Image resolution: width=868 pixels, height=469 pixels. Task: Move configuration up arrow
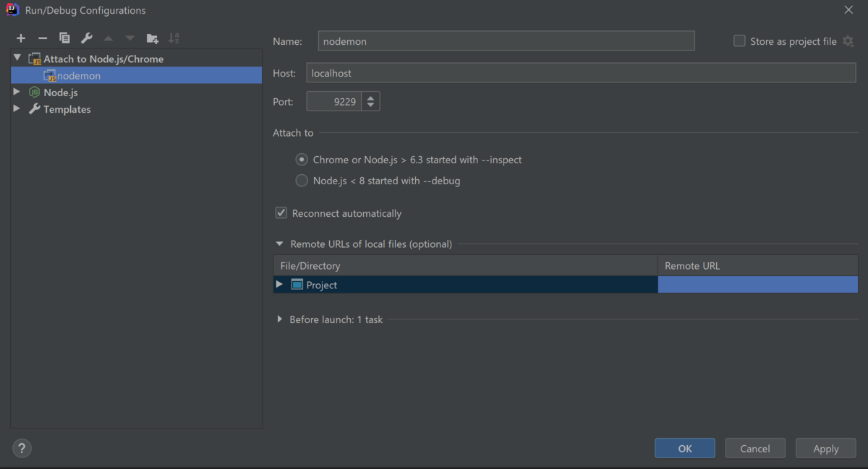click(x=109, y=38)
